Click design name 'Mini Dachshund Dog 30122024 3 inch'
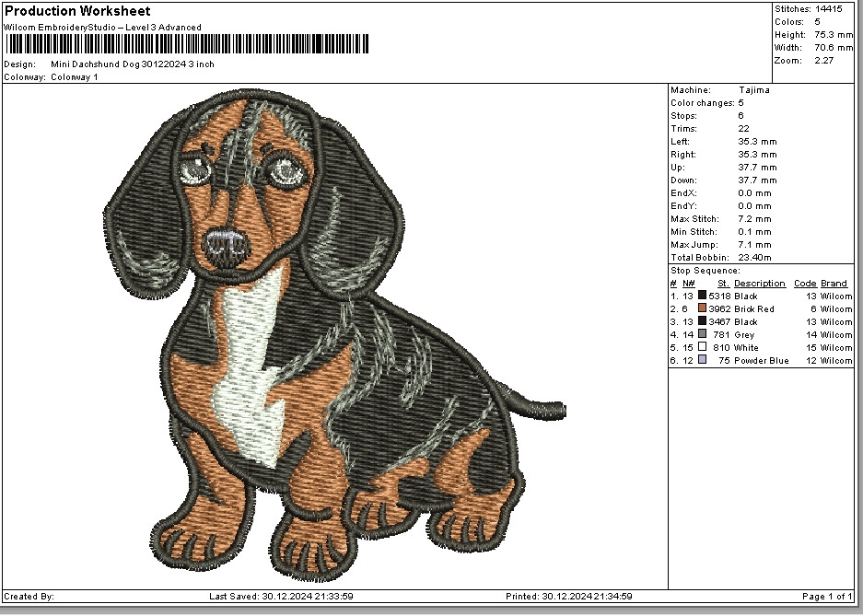Viewport: 863px width, 616px height. pyautogui.click(x=133, y=64)
